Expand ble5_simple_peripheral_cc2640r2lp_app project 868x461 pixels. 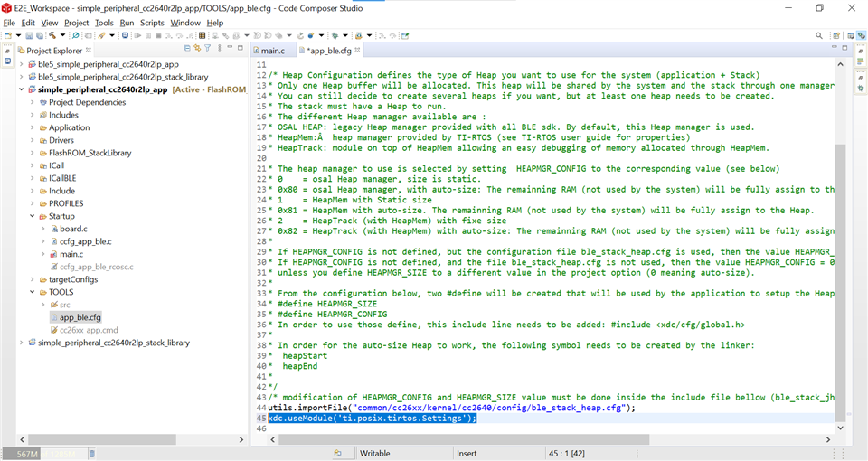point(21,64)
